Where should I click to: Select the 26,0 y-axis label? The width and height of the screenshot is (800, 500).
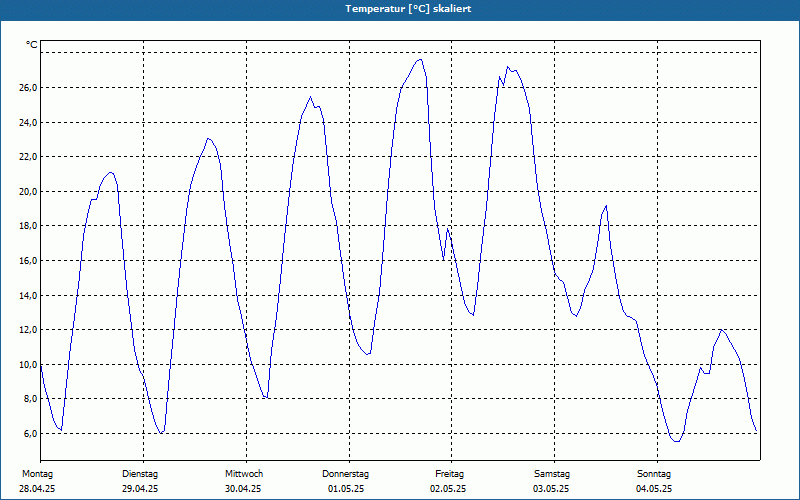coord(28,88)
